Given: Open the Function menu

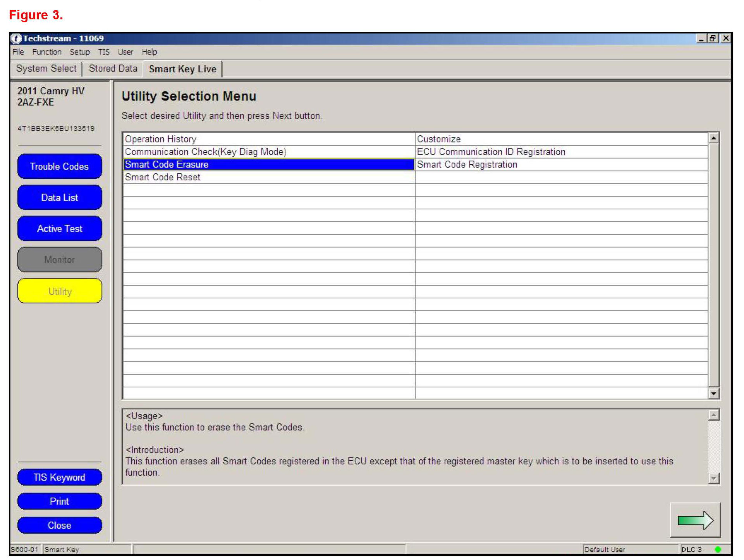Looking at the screenshot, I should tap(46, 52).
